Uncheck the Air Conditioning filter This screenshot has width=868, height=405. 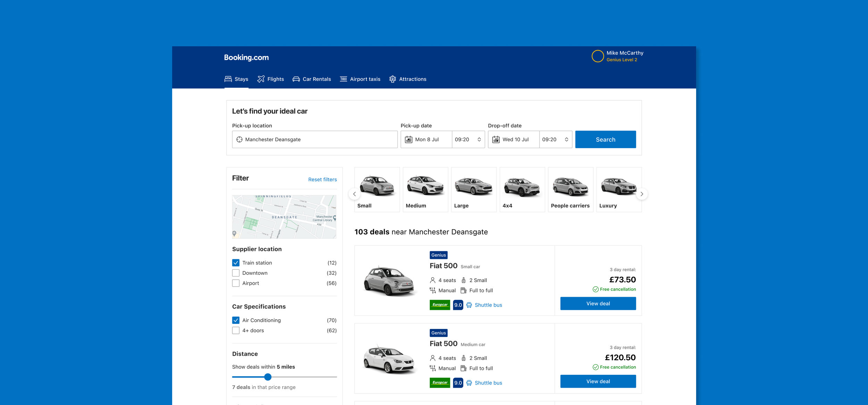pyautogui.click(x=236, y=320)
